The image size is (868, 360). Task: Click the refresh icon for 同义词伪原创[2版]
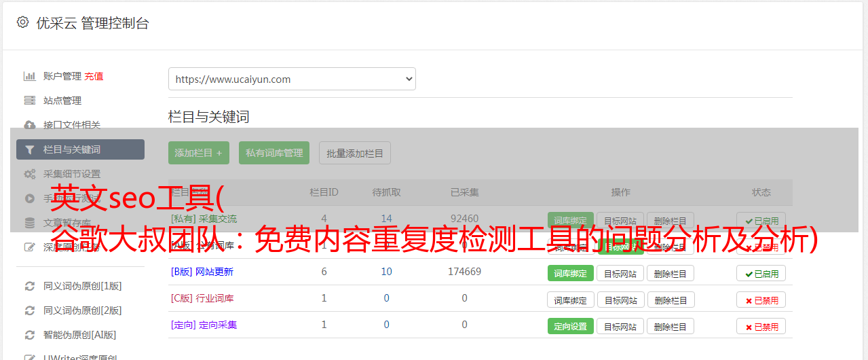(x=30, y=310)
